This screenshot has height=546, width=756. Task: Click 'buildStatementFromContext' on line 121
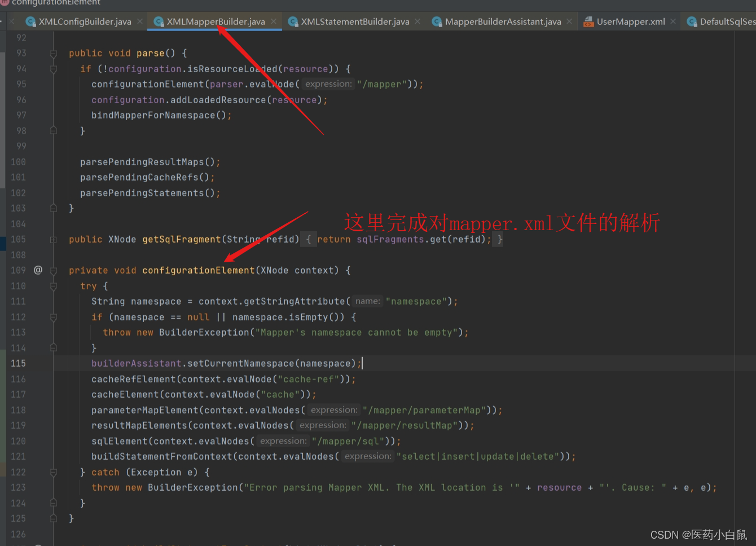point(162,456)
